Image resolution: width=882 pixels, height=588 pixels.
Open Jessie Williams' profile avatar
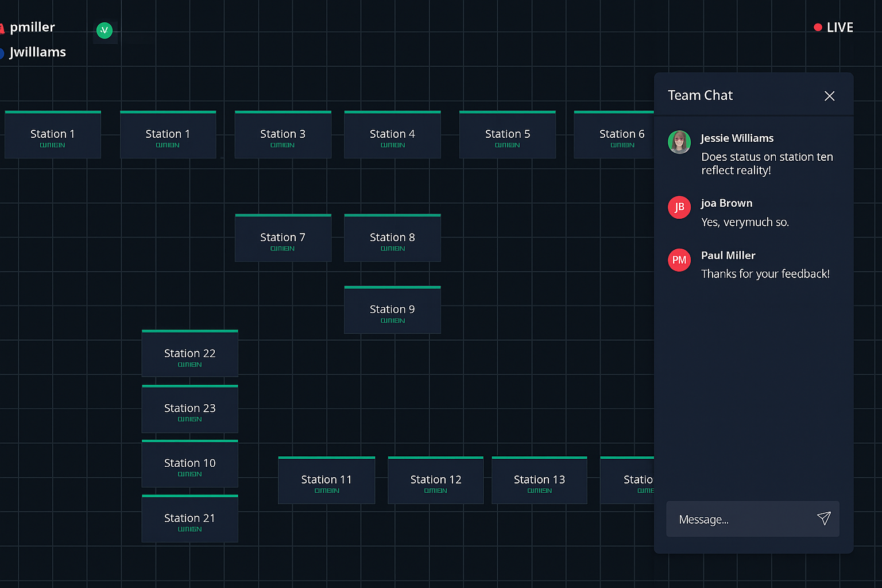click(x=679, y=143)
